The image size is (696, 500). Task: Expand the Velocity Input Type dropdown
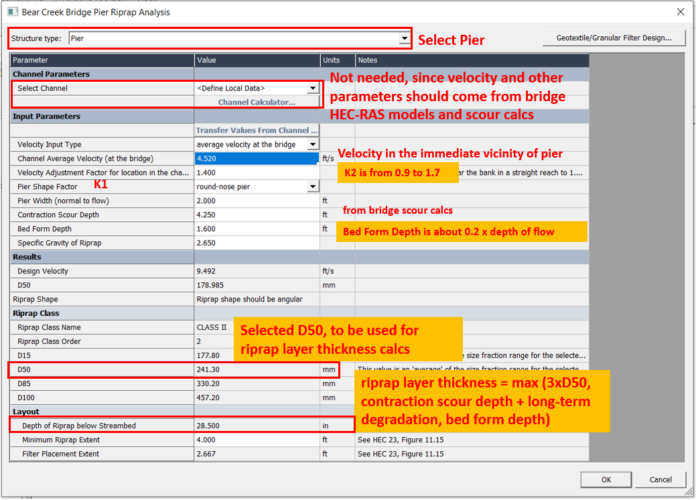tap(313, 145)
